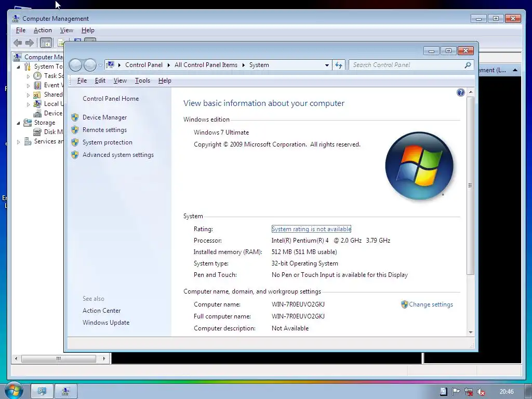Click the search magnifier icon in Control Panel
The image size is (532, 399).
[468, 65]
